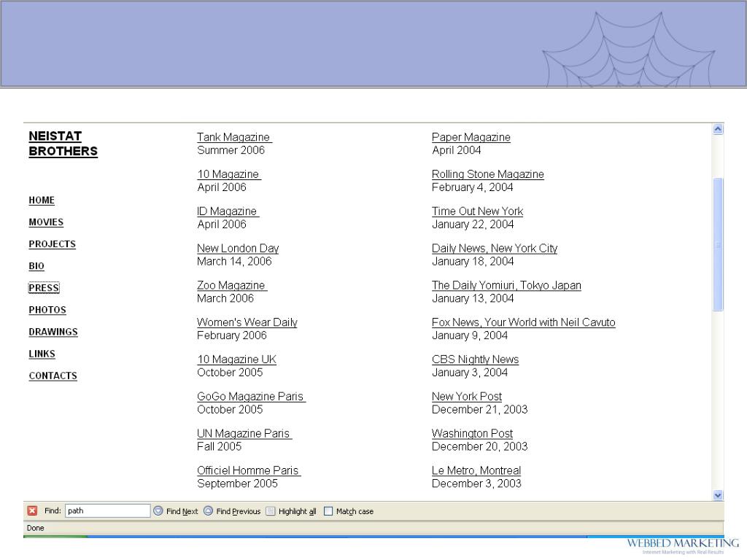Open the CONTACTS page
Image resolution: width=747 pixels, height=560 pixels.
53,376
